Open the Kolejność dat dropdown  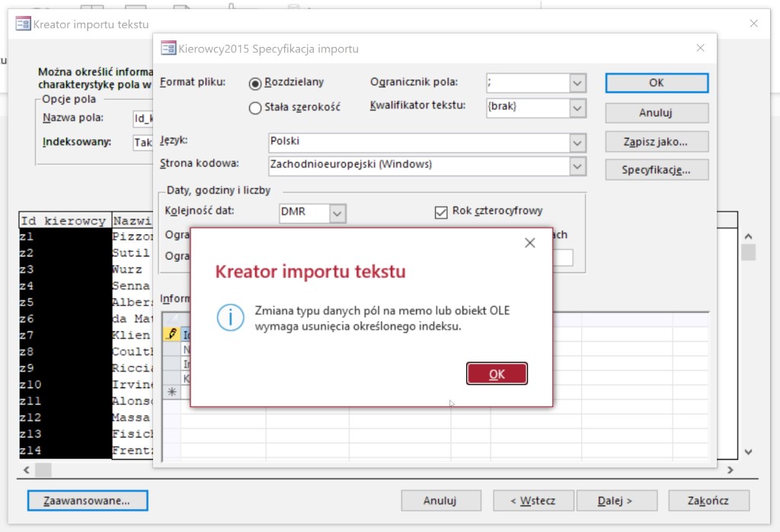click(337, 213)
